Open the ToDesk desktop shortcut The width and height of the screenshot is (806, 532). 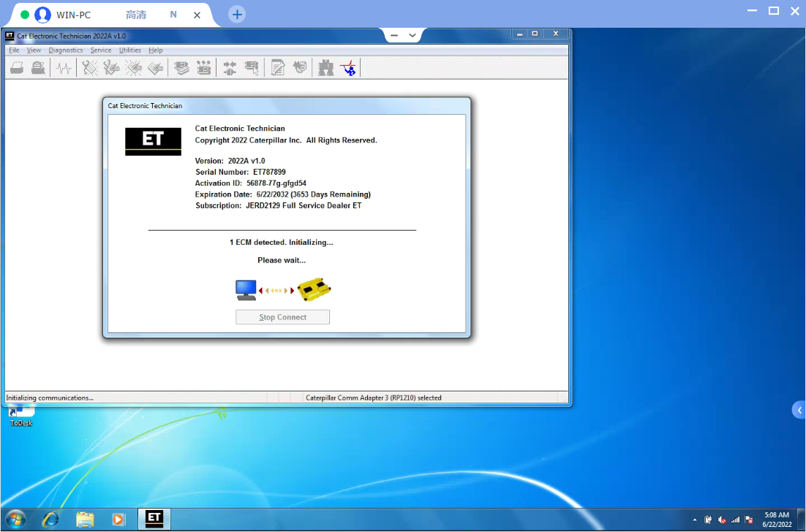coord(21,417)
